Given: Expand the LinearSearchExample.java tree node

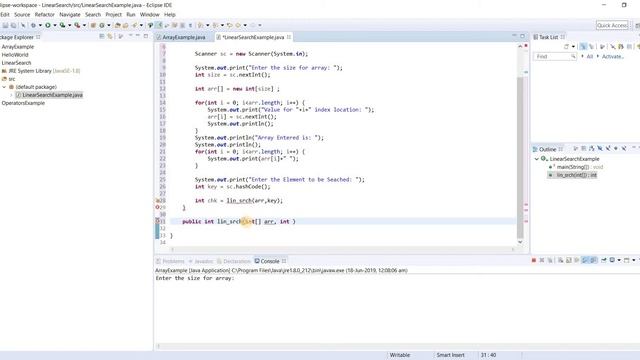Looking at the screenshot, I should [11, 95].
